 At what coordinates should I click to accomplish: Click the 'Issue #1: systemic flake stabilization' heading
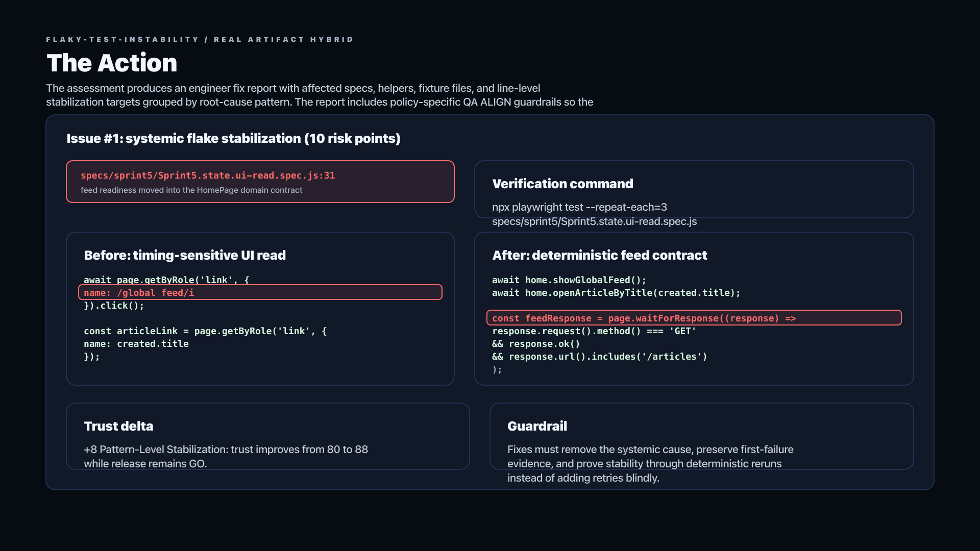tap(233, 138)
